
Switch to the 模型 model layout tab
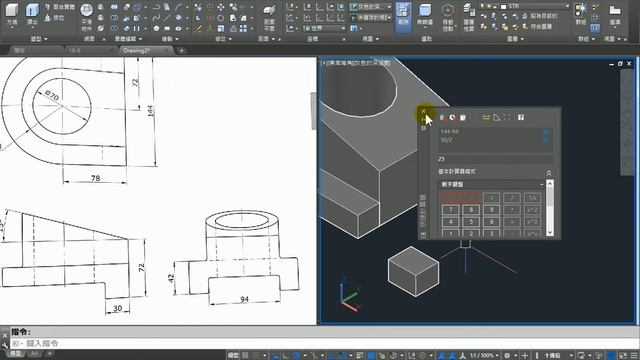click(x=16, y=353)
